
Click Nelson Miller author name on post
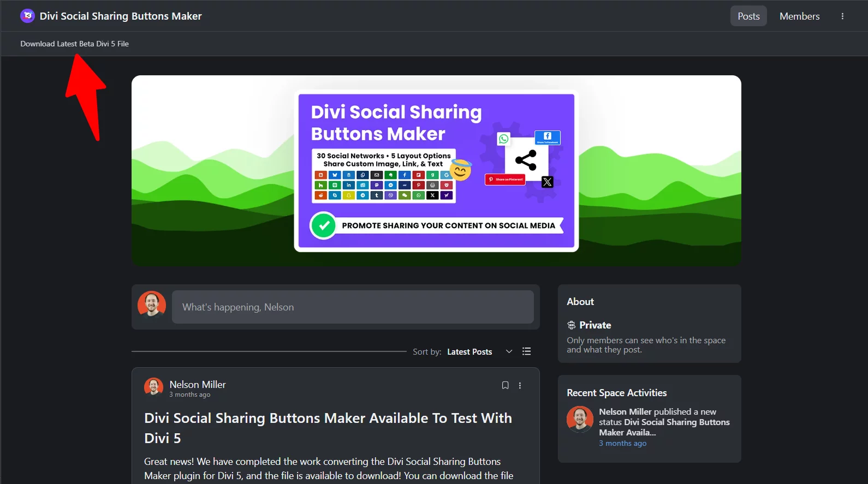(x=198, y=385)
